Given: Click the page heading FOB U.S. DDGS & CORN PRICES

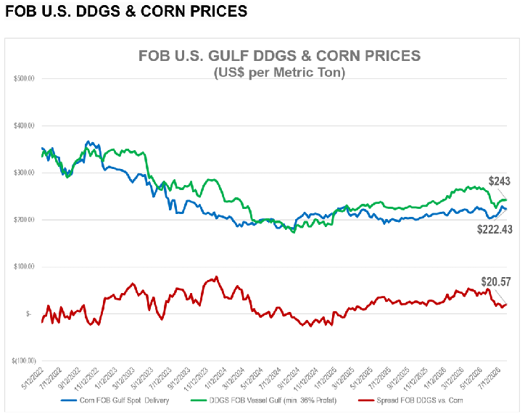Looking at the screenshot, I should click(126, 12).
